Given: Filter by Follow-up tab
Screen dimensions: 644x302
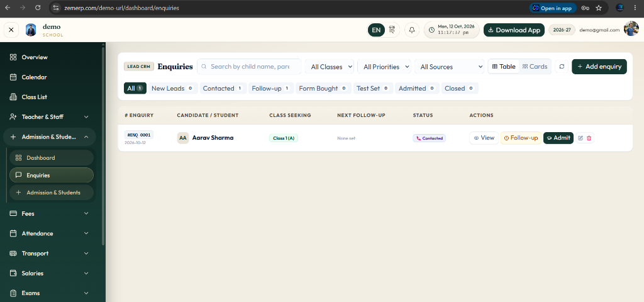Looking at the screenshot, I should [271, 88].
